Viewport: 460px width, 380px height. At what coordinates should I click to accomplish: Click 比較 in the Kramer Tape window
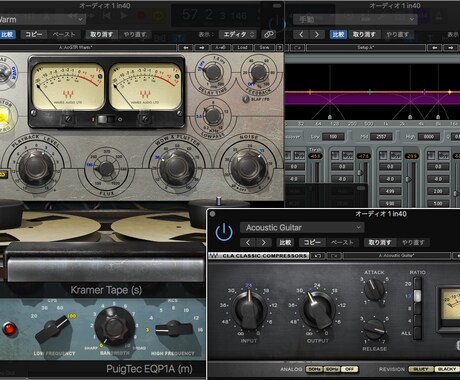7,34
